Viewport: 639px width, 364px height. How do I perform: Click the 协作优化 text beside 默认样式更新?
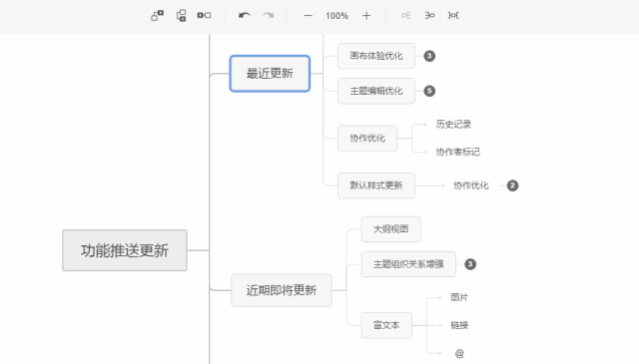pos(470,185)
